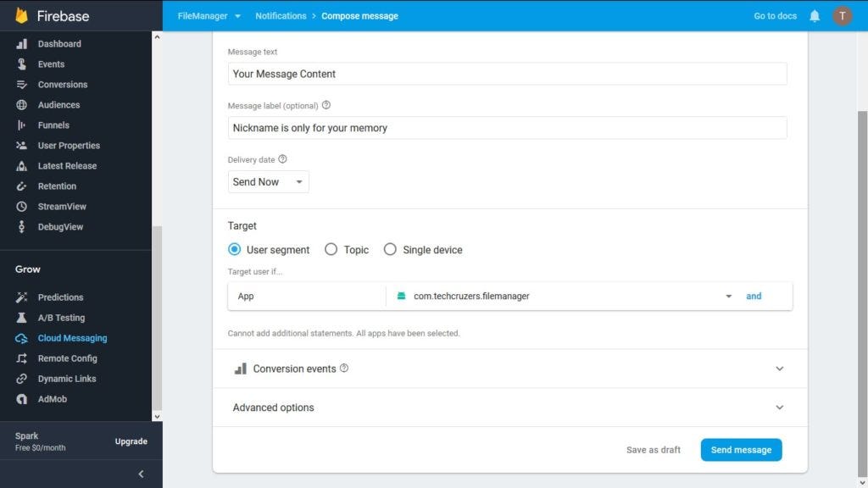This screenshot has width=868, height=488.
Task: Click the Send message button
Action: (741, 450)
